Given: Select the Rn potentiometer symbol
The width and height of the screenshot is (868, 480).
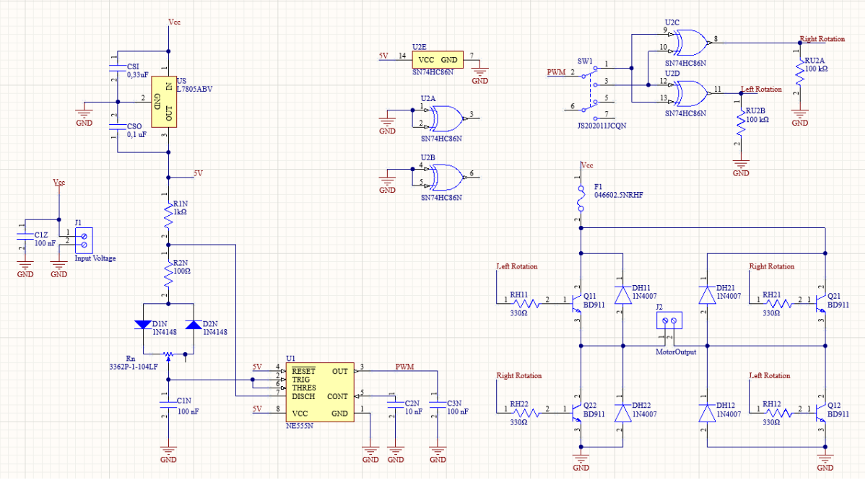Looking at the screenshot, I should point(168,354).
